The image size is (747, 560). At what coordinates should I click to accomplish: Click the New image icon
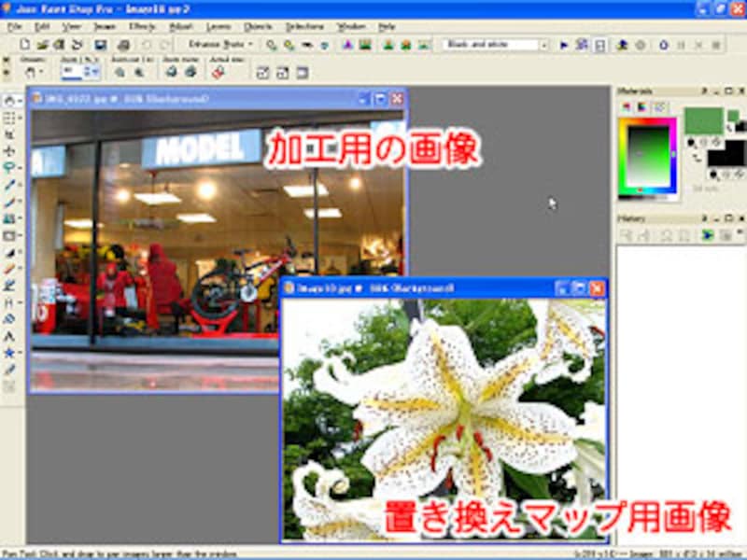(24, 45)
